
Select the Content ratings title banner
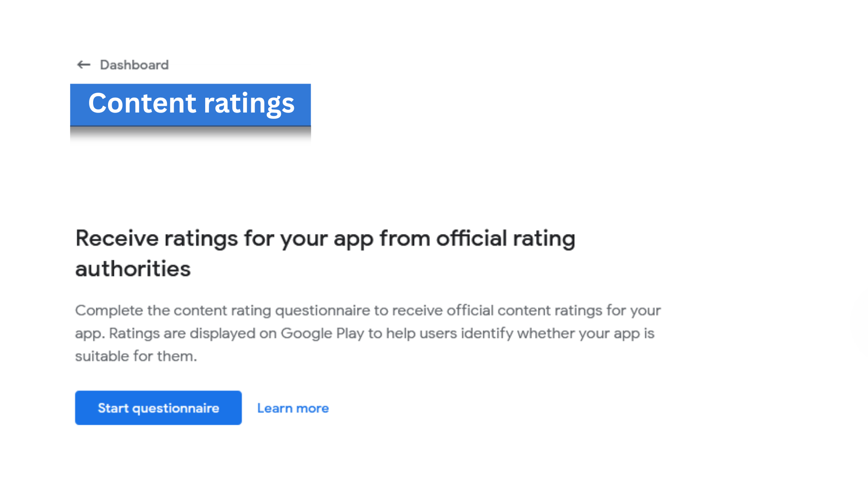(x=190, y=104)
